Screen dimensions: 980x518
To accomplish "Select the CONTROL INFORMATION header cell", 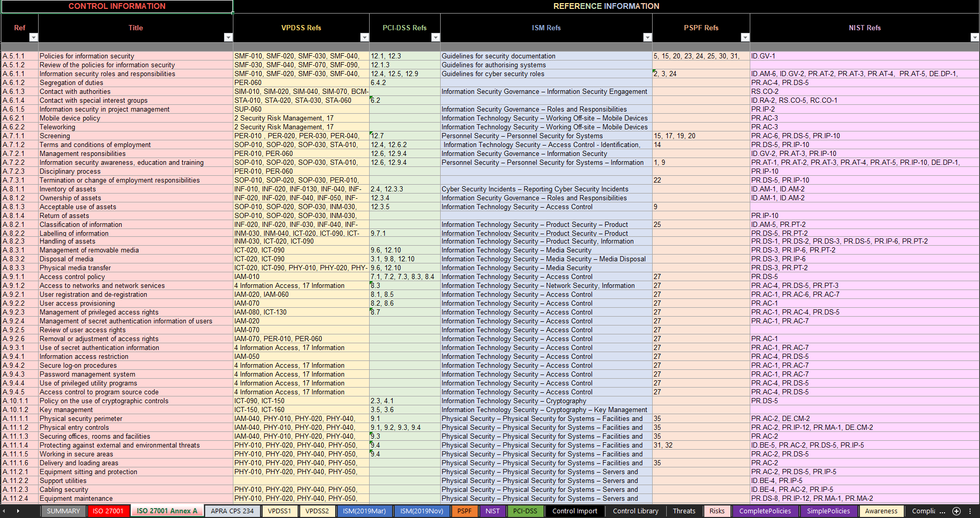I will [117, 6].
